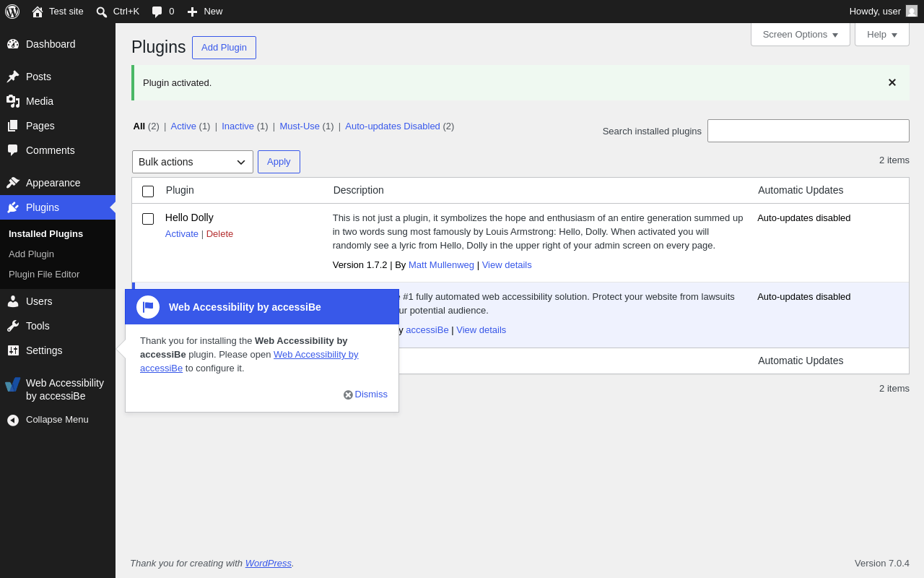924x578 pixels.
Task: Open the New content menu
Action: click(205, 12)
